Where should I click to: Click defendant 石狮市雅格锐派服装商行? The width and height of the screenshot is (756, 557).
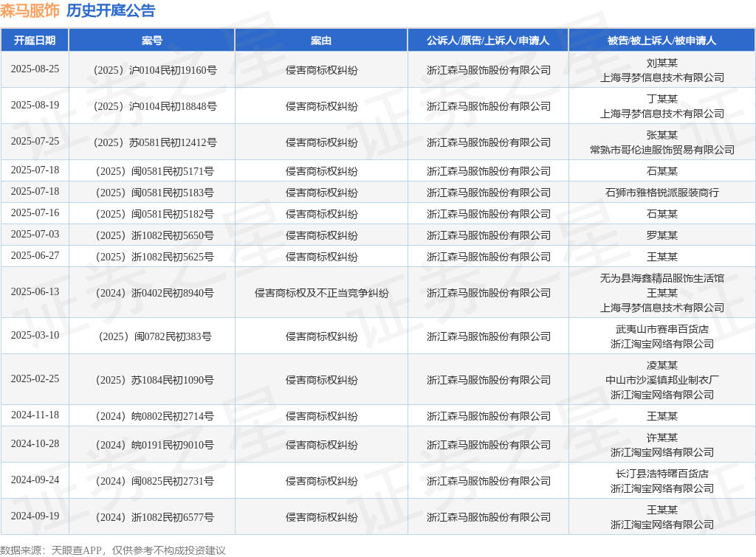coord(662,193)
